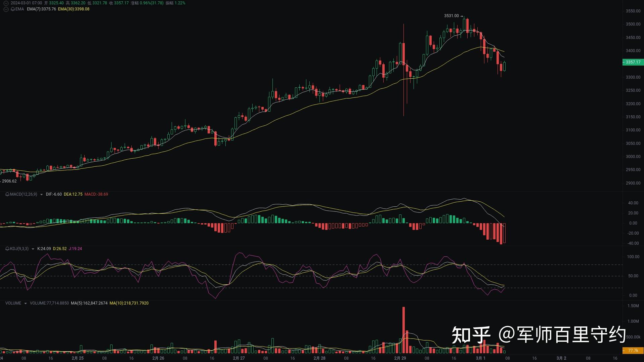This screenshot has width=644, height=362.
Task: Collapse the EMA indicator row chevron
Action: 6,9
